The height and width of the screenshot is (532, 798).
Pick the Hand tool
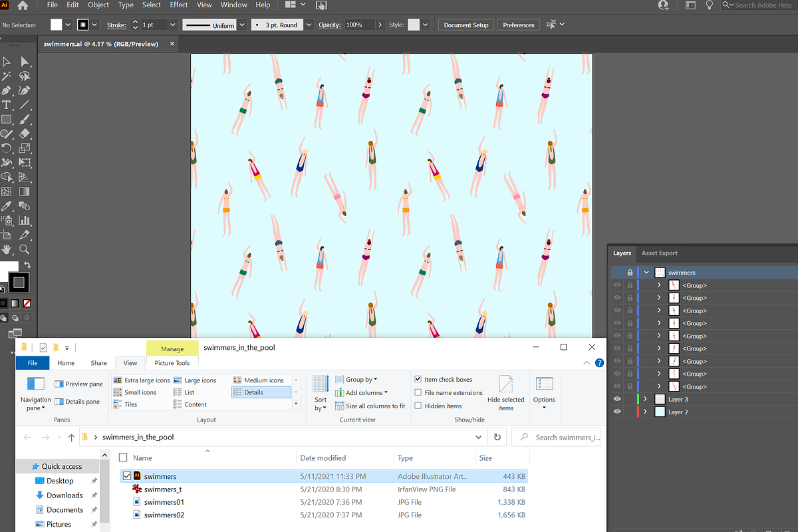click(7, 249)
